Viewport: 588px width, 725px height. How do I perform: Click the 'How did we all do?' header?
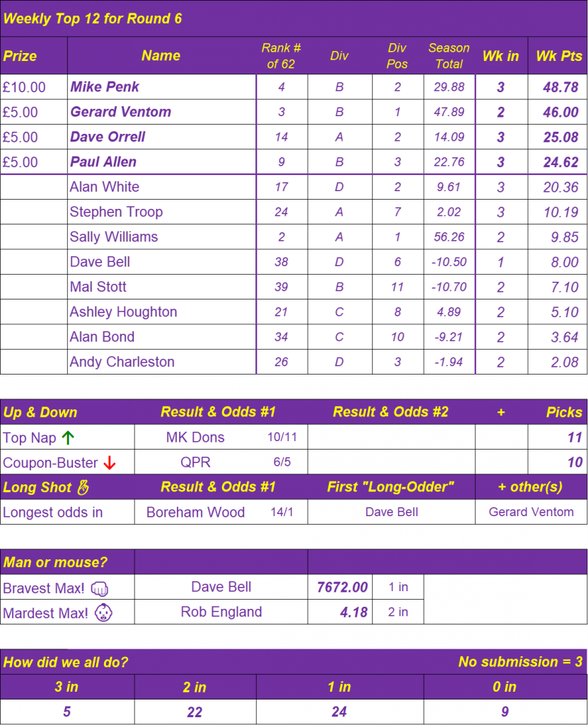(66, 662)
